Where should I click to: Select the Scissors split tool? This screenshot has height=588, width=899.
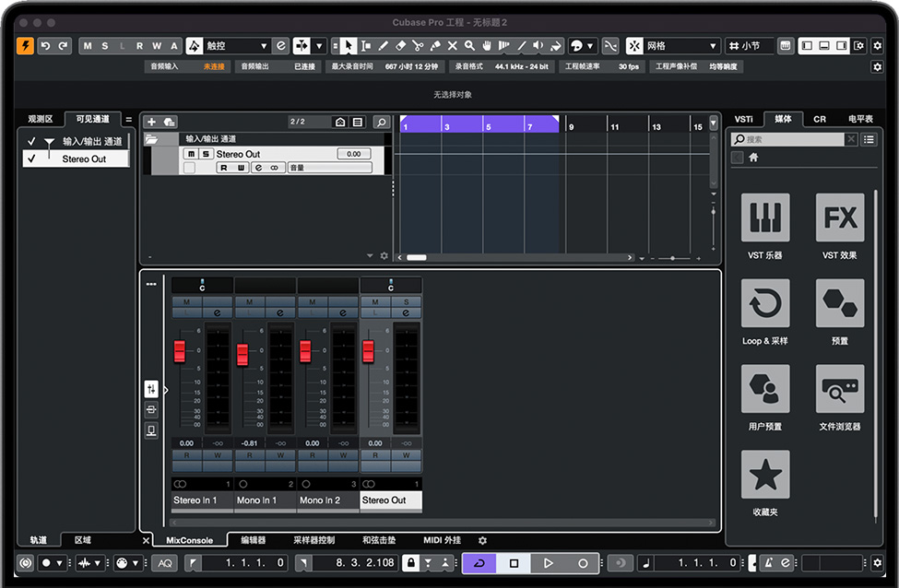click(x=418, y=46)
